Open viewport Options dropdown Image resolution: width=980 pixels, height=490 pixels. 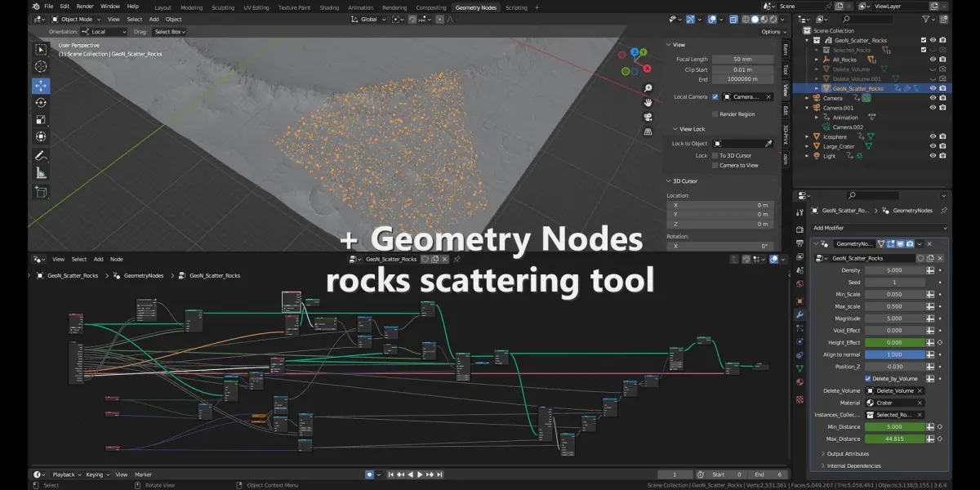point(773,32)
